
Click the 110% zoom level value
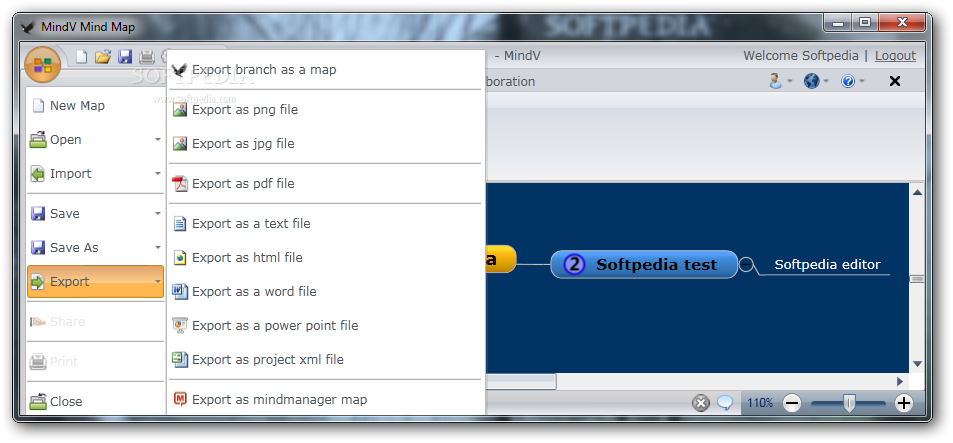(760, 402)
